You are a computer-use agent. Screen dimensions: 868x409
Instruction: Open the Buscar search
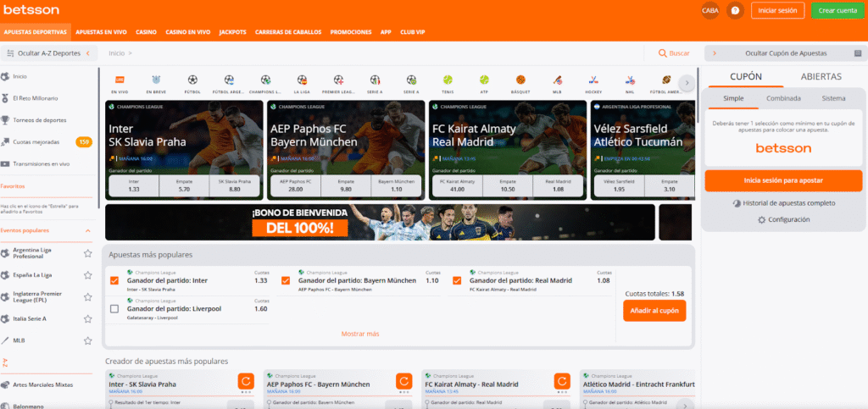(674, 53)
